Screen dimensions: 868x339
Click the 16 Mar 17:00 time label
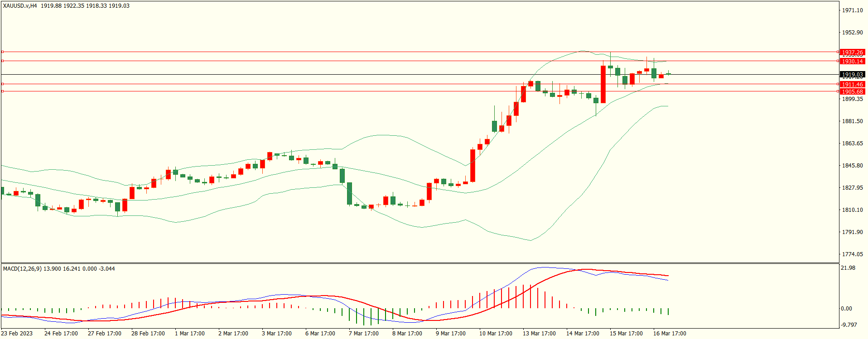[x=670, y=334]
